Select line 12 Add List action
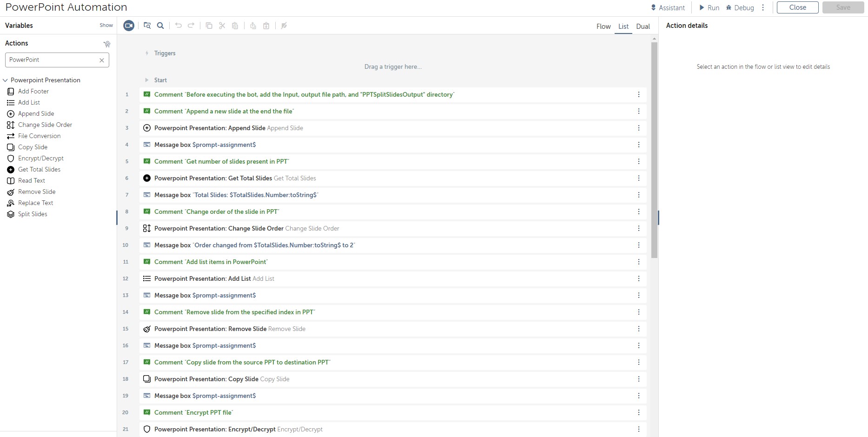This screenshot has height=437, width=868. click(393, 278)
